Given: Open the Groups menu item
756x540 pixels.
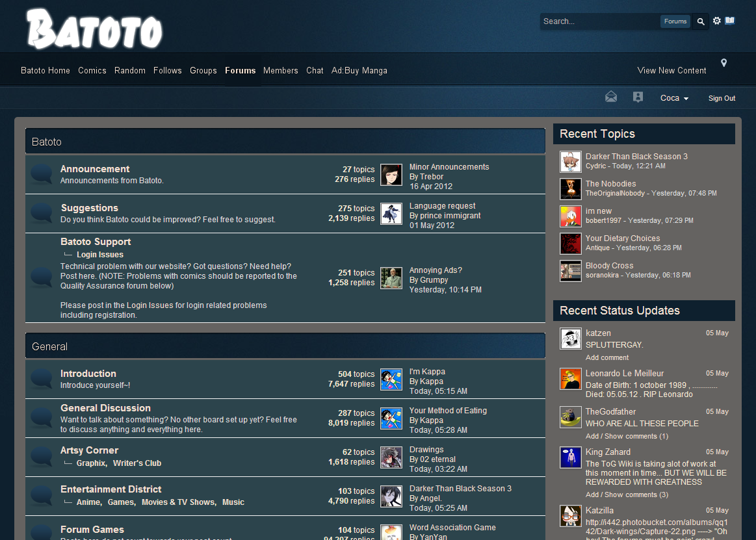Looking at the screenshot, I should point(203,70).
